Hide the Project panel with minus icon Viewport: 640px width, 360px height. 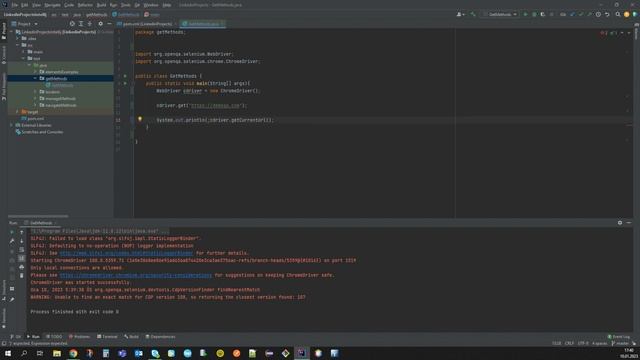109,24
